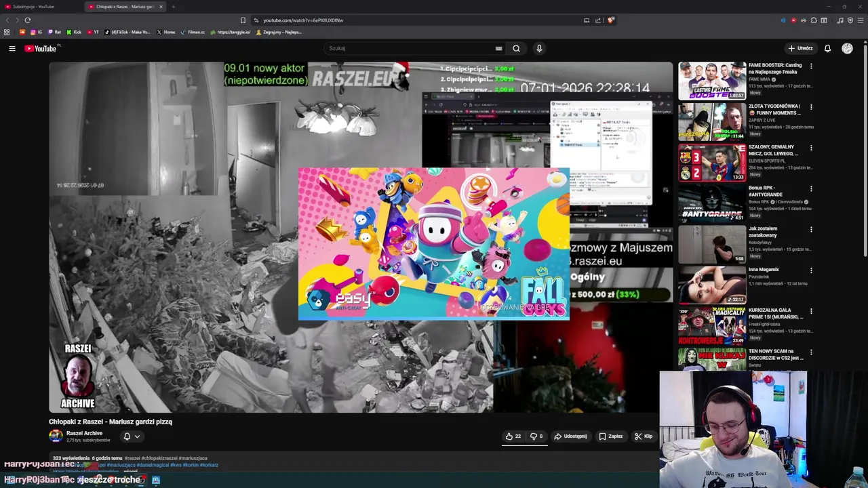Open more options for TEN NOWY SCAM video
The width and height of the screenshot is (868, 488).
(811, 352)
